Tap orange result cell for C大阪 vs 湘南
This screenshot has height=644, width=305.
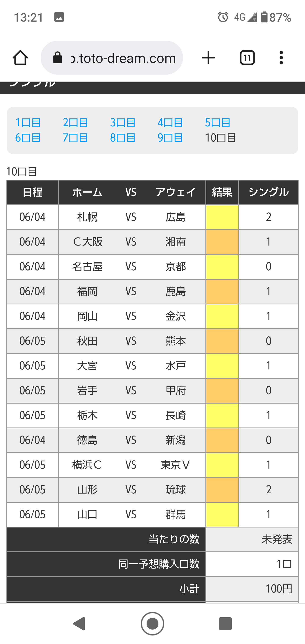pyautogui.click(x=222, y=242)
